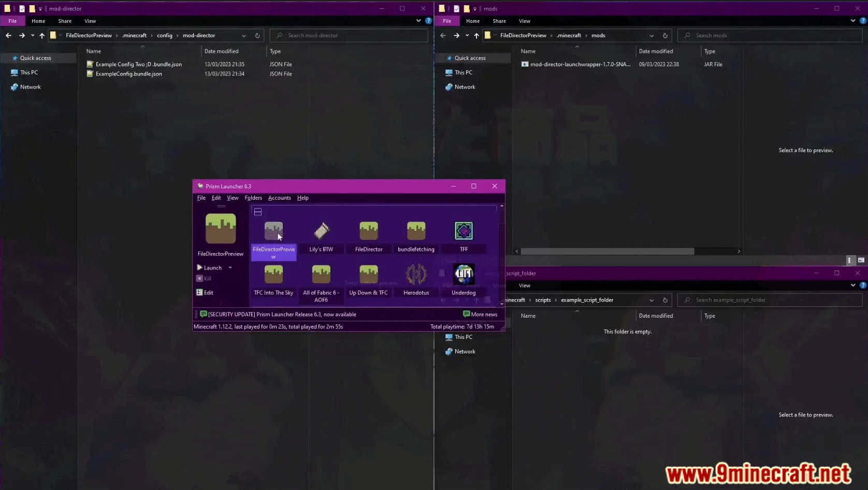This screenshot has width=868, height=490.
Task: Sort by Date modified in mod-director window
Action: (x=221, y=51)
